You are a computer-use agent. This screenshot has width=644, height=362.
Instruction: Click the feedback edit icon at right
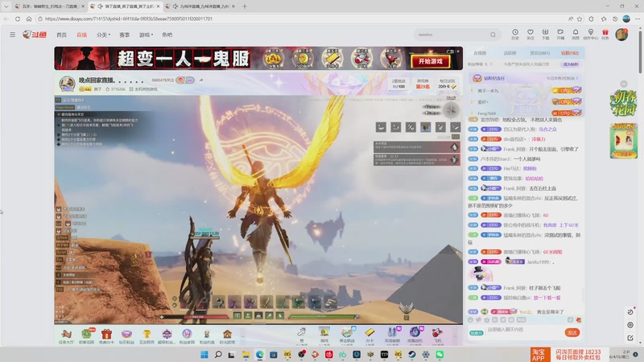click(630, 338)
